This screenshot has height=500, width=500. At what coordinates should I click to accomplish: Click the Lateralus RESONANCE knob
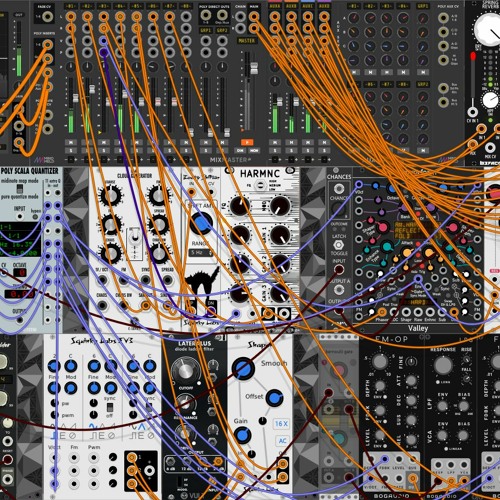point(184,403)
